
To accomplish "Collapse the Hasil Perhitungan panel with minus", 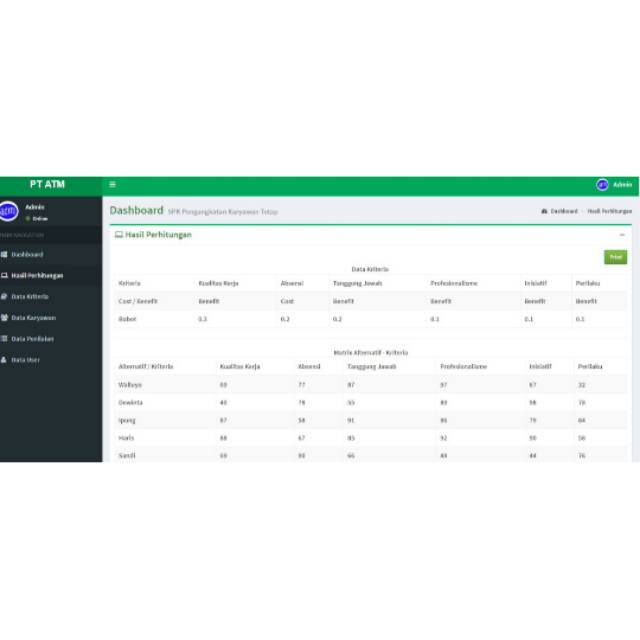I will (622, 235).
